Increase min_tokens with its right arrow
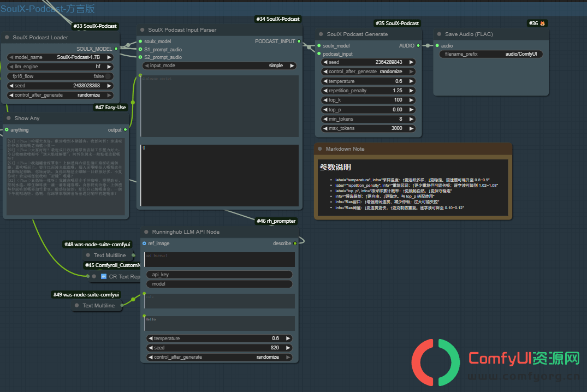 pos(411,119)
